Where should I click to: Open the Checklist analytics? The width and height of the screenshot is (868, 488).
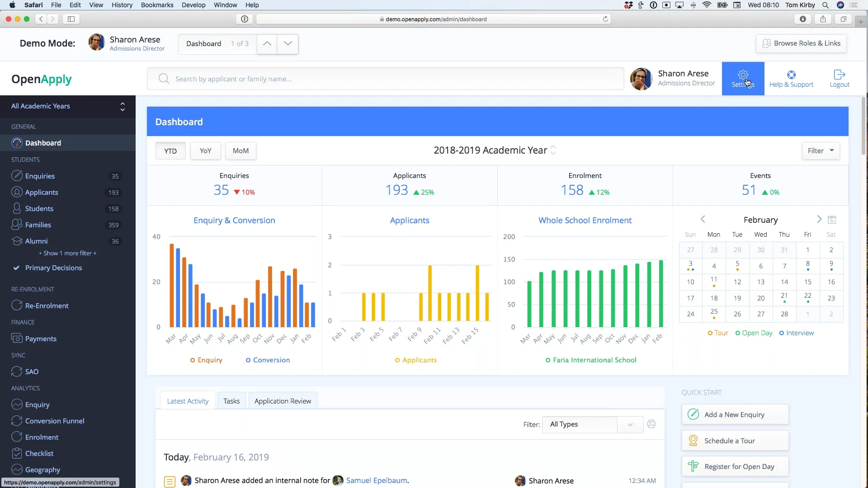click(39, 453)
